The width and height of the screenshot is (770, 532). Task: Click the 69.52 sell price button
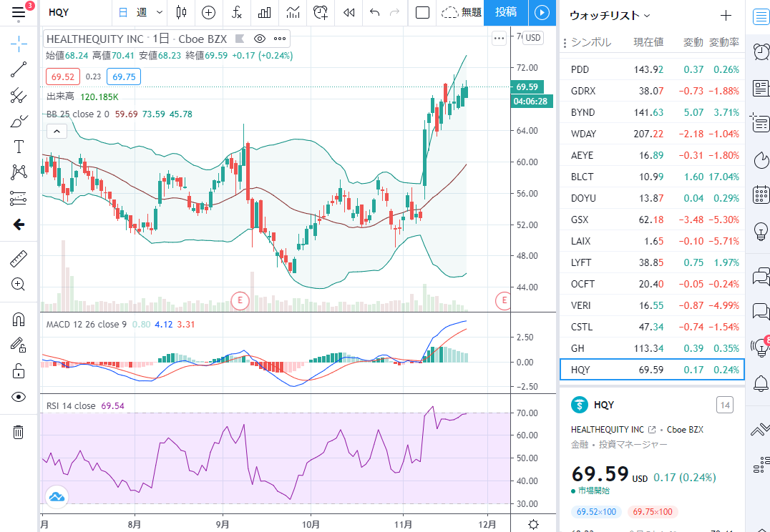pyautogui.click(x=63, y=77)
